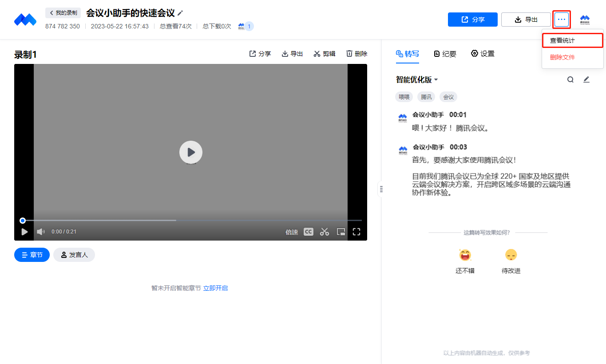Click the text 首先，要感谢大家使用腾讯会议！
The height and width of the screenshot is (364, 606).
click(464, 160)
